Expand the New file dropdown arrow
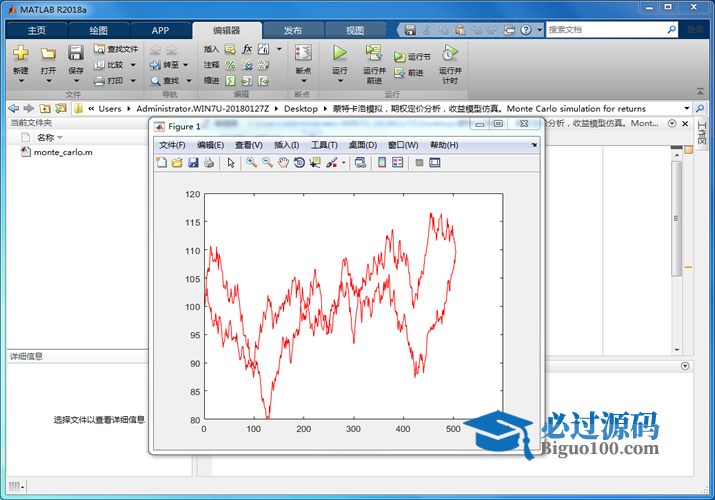This screenshot has height=500, width=715. click(21, 82)
